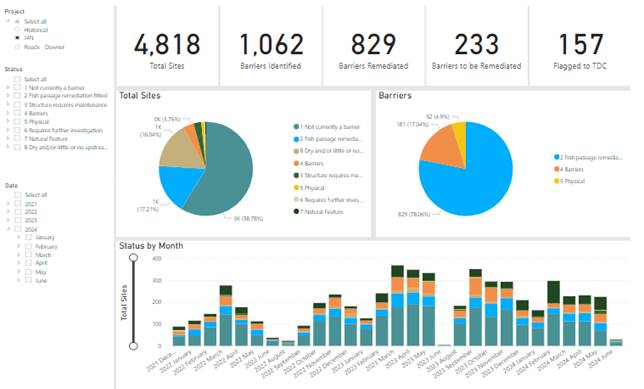Viewport: 644px width, 389px height.
Task: Check the April month checkbox
Action: coord(28,263)
